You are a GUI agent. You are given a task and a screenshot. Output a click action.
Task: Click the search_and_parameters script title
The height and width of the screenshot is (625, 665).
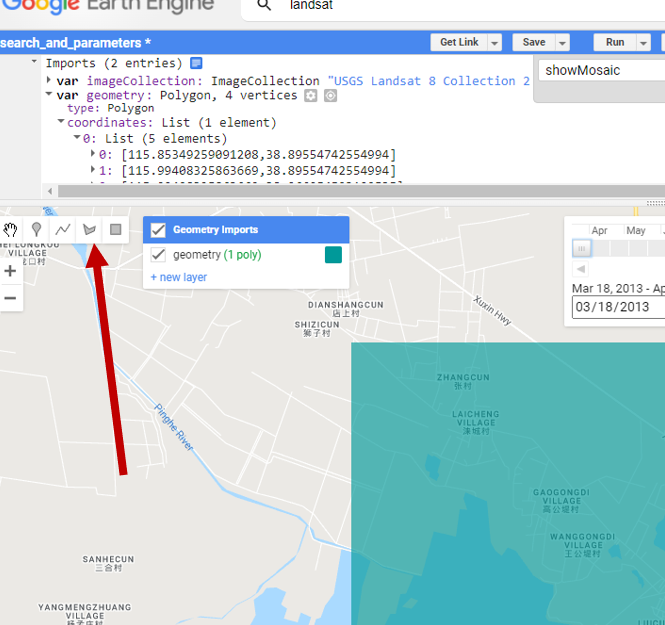75,43
